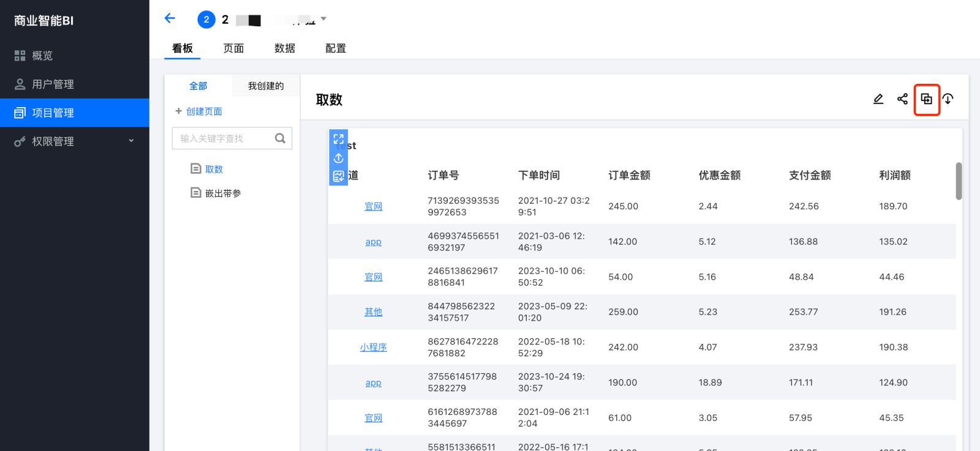Viewport: 980px width, 451px height.
Task: Expand the 权限管理 sidebar menu
Action: (130, 141)
